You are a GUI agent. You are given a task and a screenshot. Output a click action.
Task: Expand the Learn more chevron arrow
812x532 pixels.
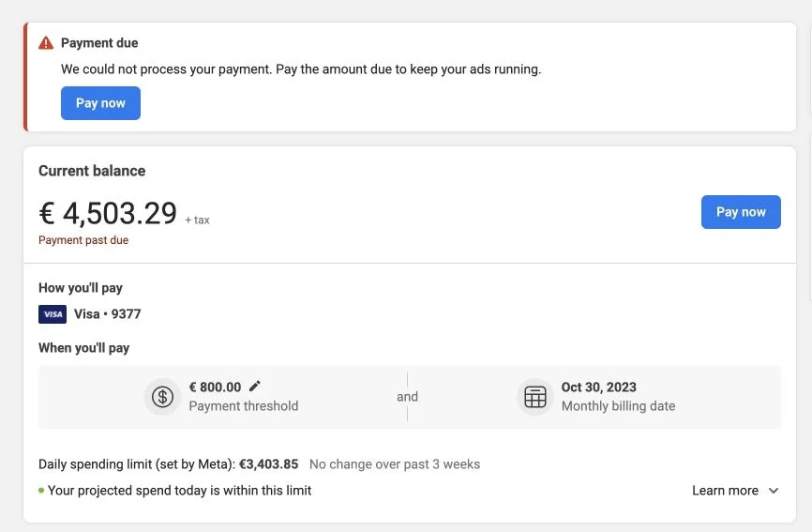[774, 491]
